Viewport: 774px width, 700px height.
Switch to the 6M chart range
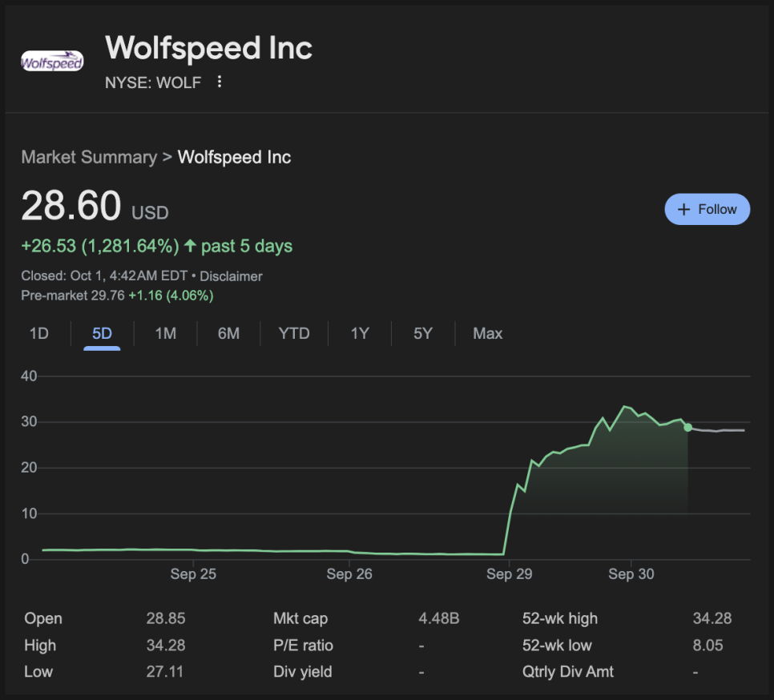click(x=228, y=333)
